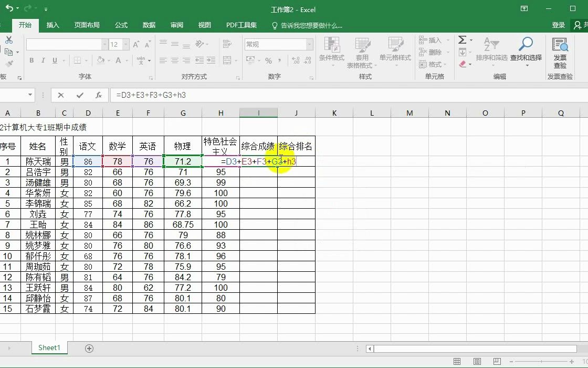The image size is (588, 368).
Task: Switch to the 插入 ribbon tab
Action: (52, 25)
